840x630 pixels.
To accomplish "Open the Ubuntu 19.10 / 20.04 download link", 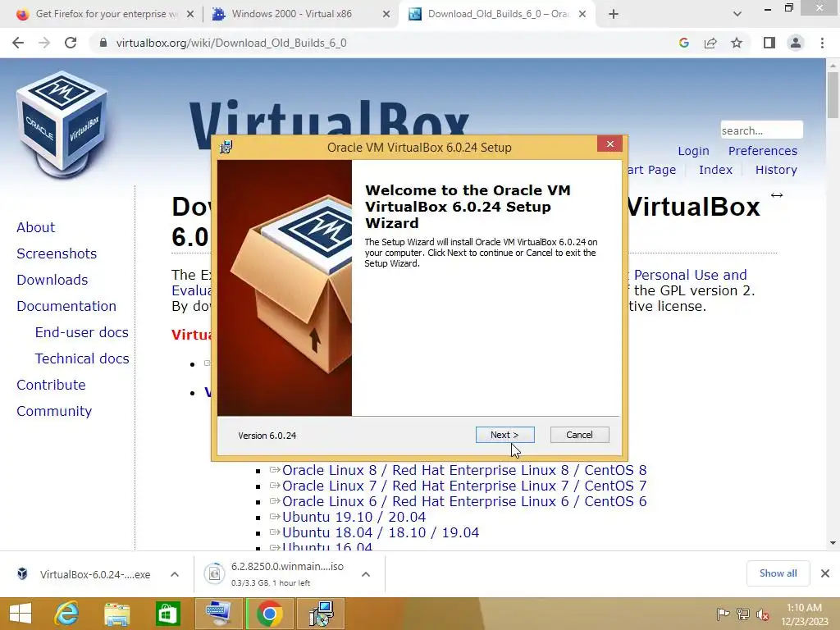I will pos(354,517).
